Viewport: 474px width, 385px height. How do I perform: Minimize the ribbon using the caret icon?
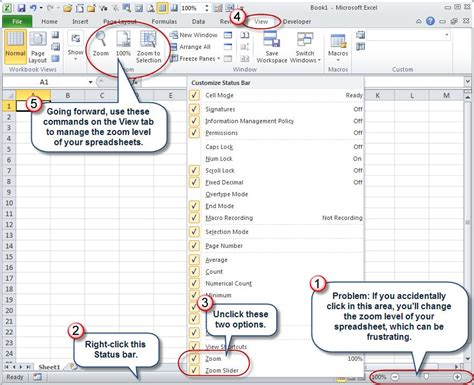pyautogui.click(x=419, y=21)
